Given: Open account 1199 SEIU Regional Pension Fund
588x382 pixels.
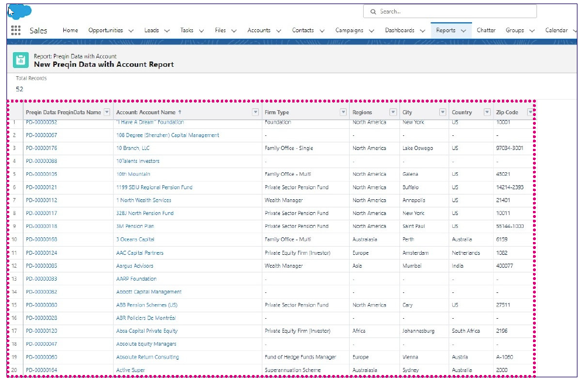Looking at the screenshot, I should point(154,187).
